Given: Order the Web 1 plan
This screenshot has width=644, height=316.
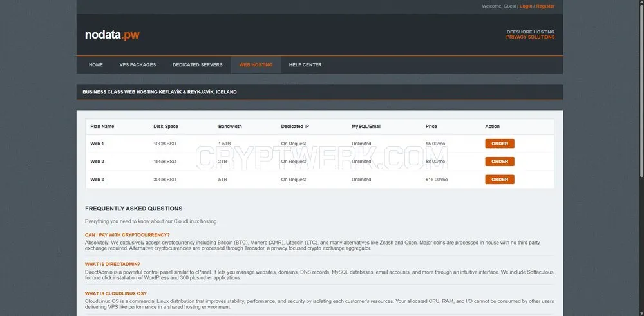Looking at the screenshot, I should [500, 144].
